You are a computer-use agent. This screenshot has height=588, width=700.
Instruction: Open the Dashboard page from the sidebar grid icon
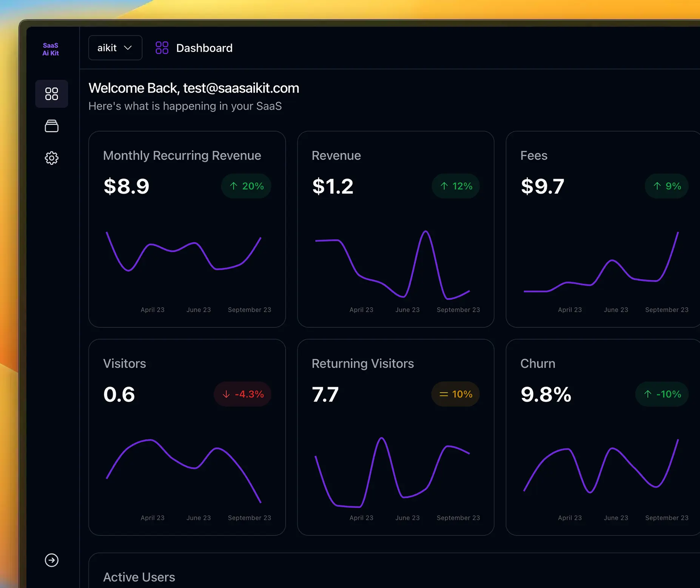(52, 94)
